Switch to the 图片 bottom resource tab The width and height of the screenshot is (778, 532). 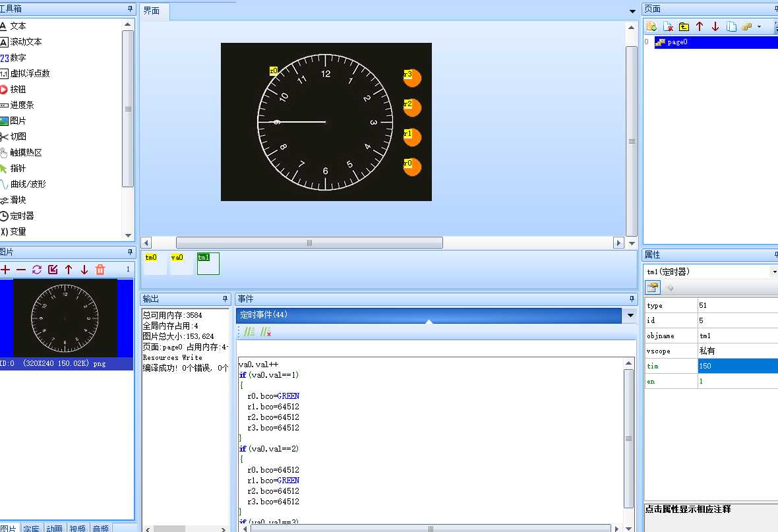[x=9, y=529]
